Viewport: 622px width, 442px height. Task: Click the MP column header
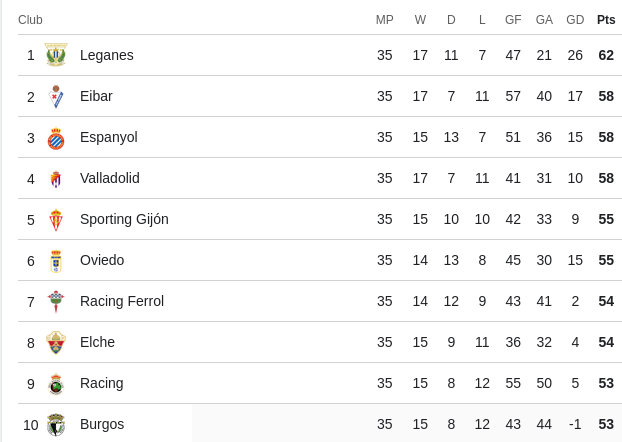[385, 20]
